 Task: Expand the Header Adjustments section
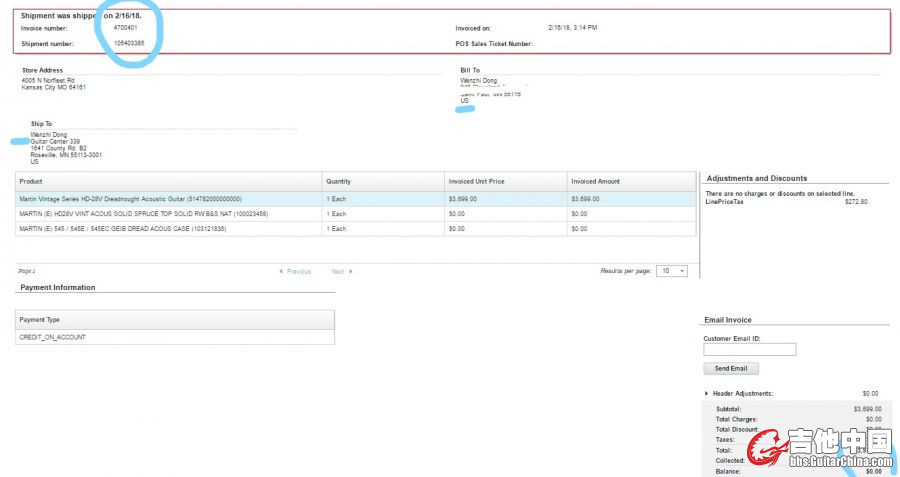click(x=707, y=393)
